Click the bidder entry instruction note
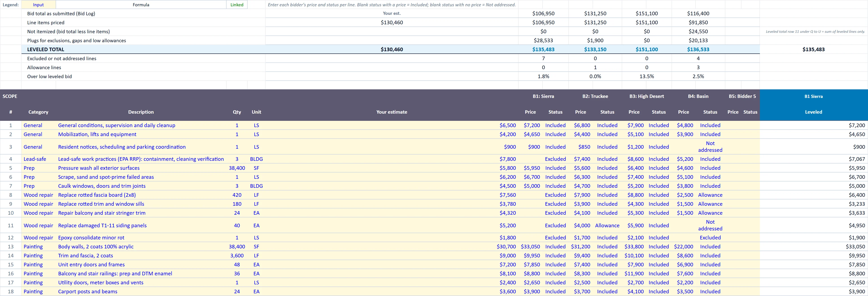 [x=392, y=5]
